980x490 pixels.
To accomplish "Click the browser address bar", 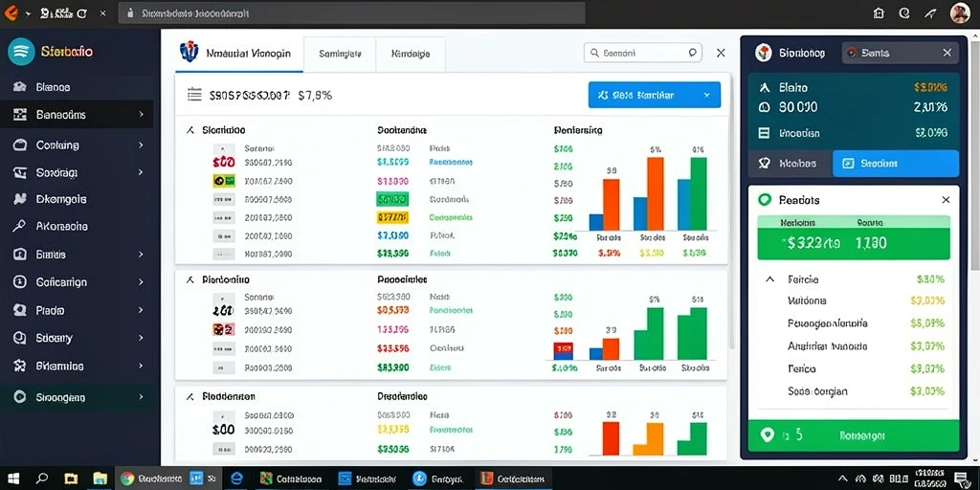I will 351,12.
